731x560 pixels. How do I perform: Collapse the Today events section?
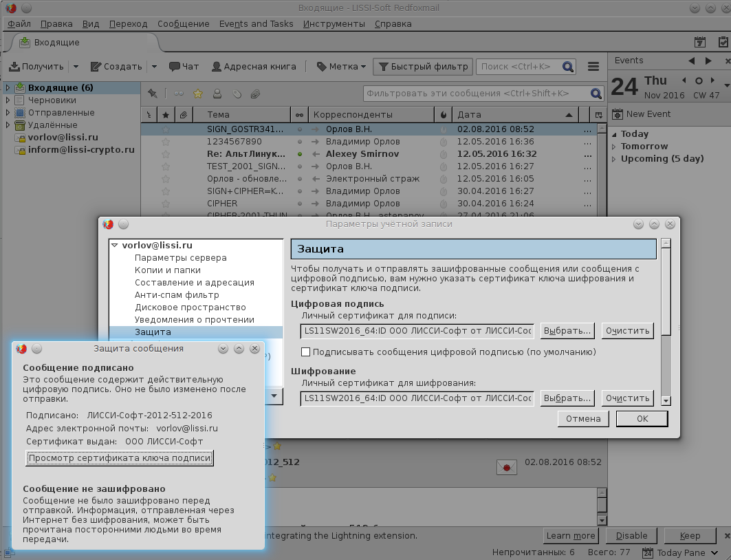point(614,134)
